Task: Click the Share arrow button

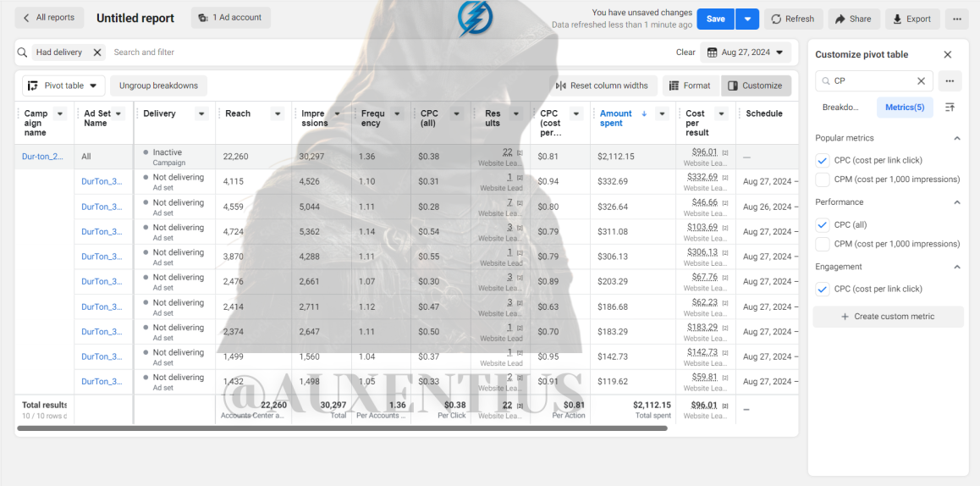Action: tap(854, 19)
